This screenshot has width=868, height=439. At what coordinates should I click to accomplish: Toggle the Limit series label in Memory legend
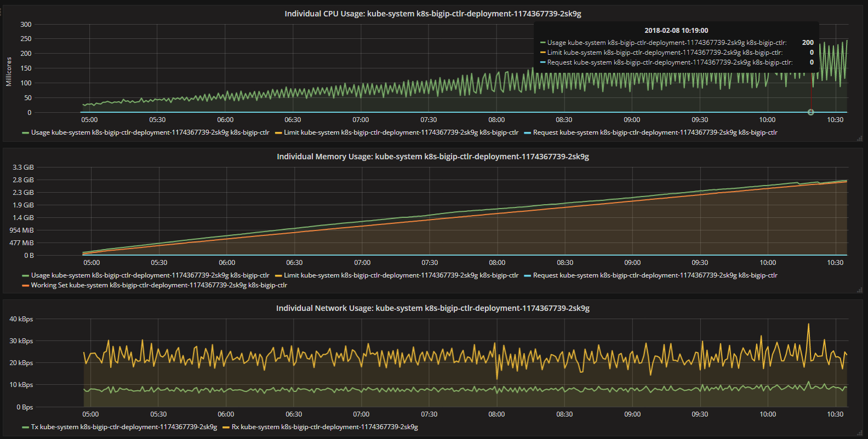401,275
